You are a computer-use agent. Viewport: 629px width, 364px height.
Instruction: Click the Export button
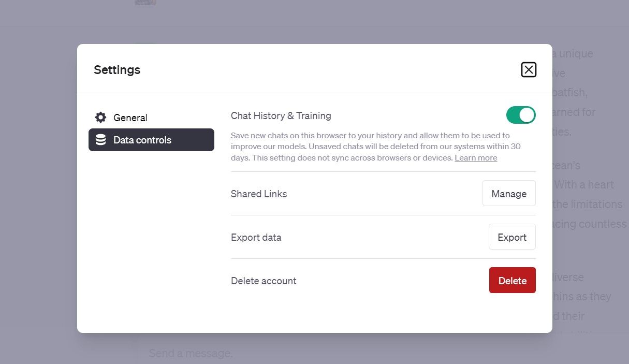tap(512, 237)
